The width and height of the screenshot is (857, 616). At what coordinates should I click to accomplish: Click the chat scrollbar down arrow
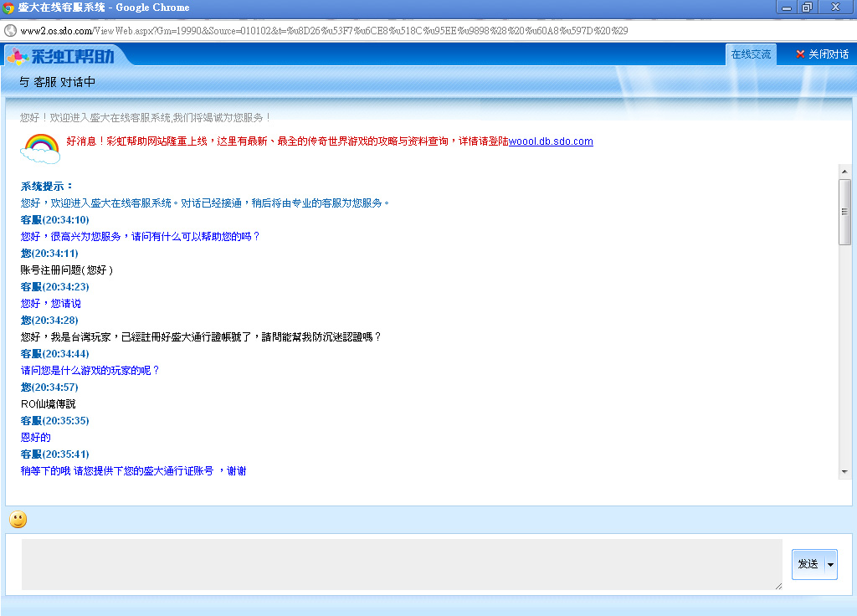[844, 471]
